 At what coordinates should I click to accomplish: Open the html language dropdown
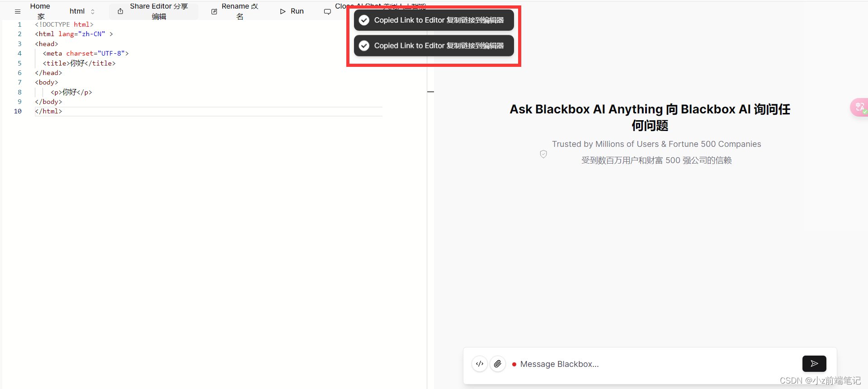tap(82, 11)
